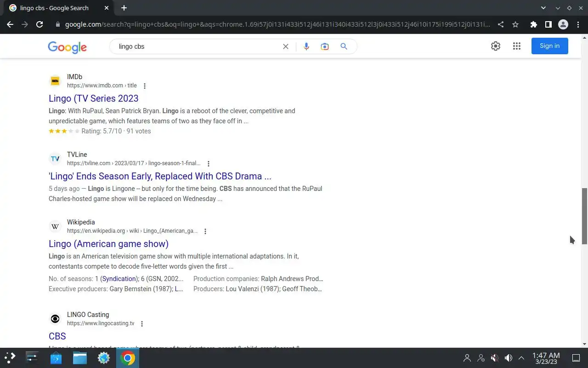This screenshot has width=588, height=368.
Task: Open the Lingo (TV Series 2023 link
Action: pos(94,98)
